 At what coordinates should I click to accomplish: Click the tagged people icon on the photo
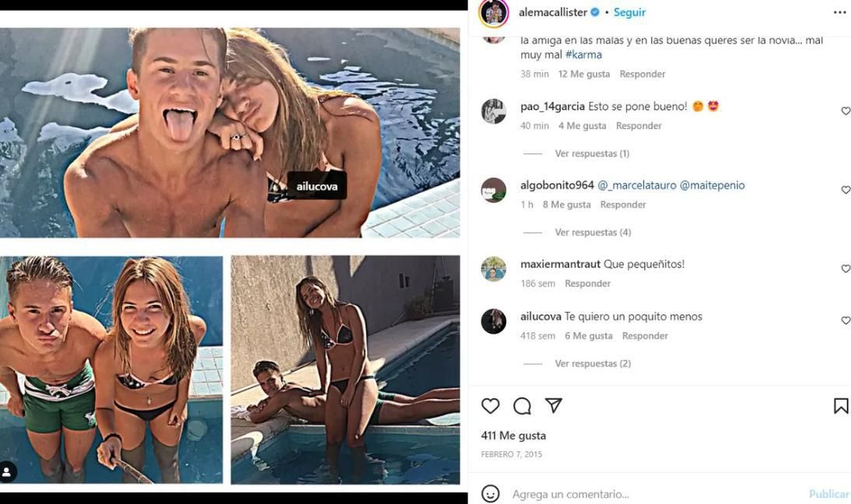[8, 472]
